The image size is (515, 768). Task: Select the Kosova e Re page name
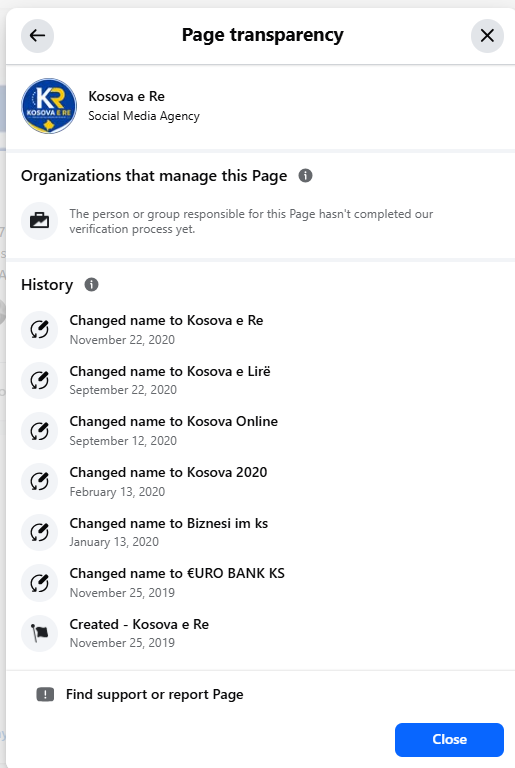point(126,96)
